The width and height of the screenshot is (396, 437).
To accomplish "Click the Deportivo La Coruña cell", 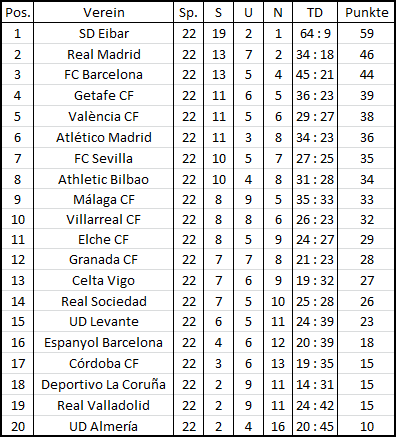I will pos(104,384).
